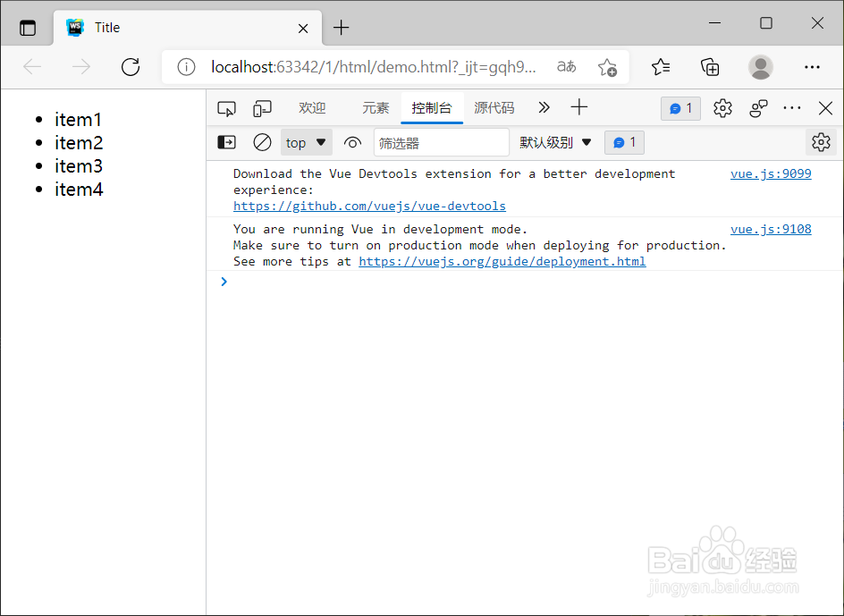The image size is (844, 616).
Task: Switch to the 源代码 tab
Action: 494,107
